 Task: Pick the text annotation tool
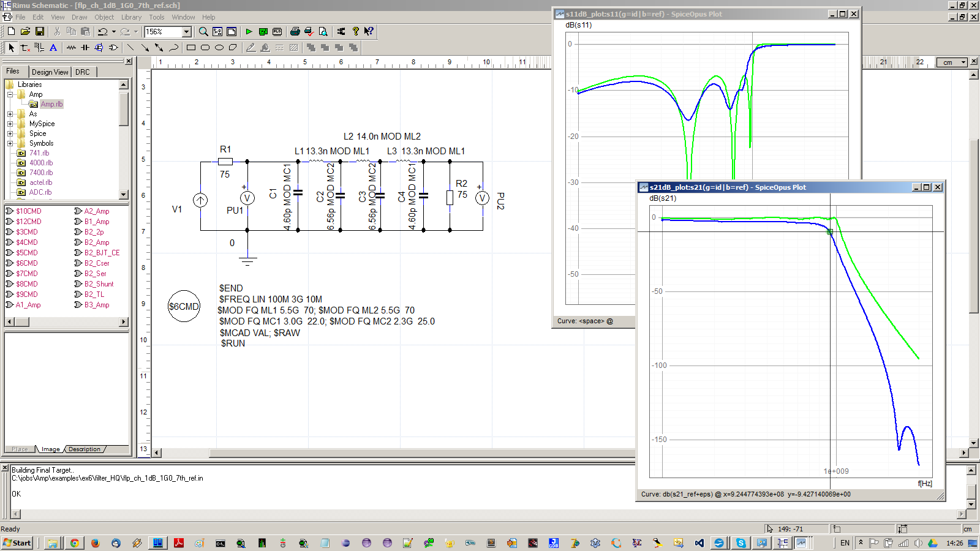coord(53,48)
